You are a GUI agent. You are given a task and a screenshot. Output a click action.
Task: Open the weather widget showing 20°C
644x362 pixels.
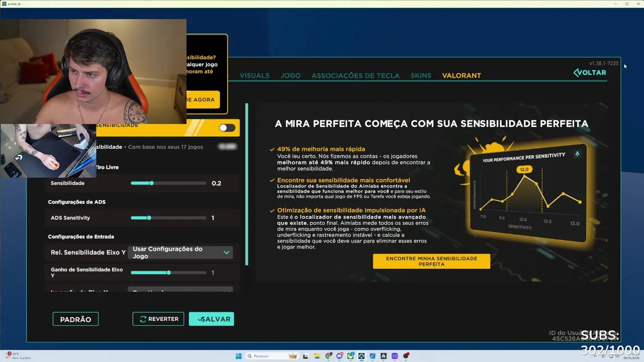(x=18, y=356)
